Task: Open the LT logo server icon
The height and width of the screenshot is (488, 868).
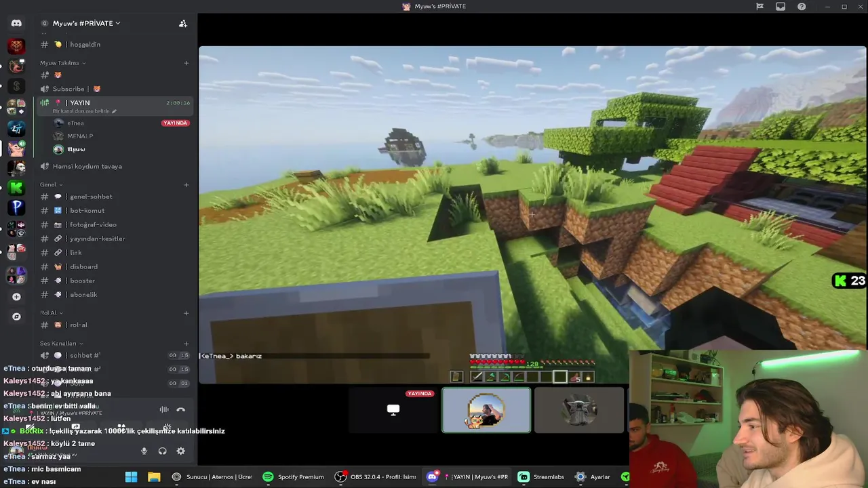Action: [x=16, y=127]
